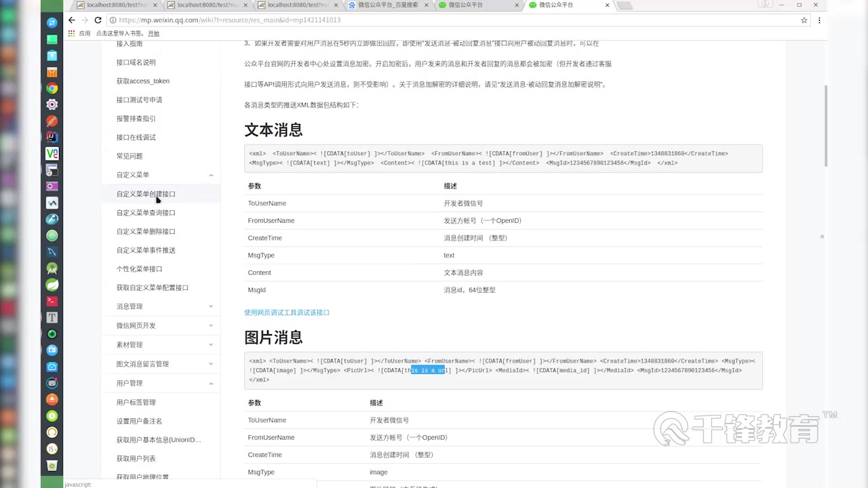Expand the 微信网页开发 section
868x488 pixels.
click(211, 325)
